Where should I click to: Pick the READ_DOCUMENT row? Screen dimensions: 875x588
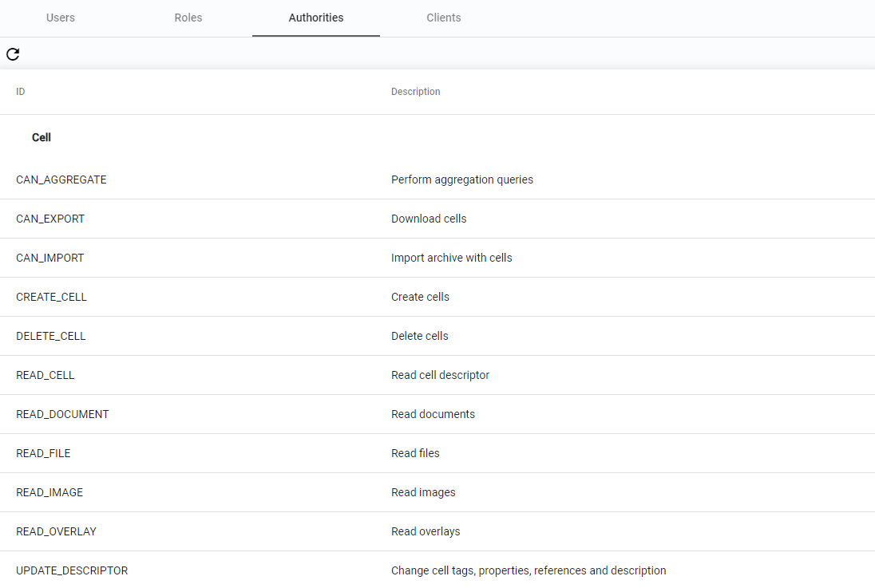pos(62,414)
